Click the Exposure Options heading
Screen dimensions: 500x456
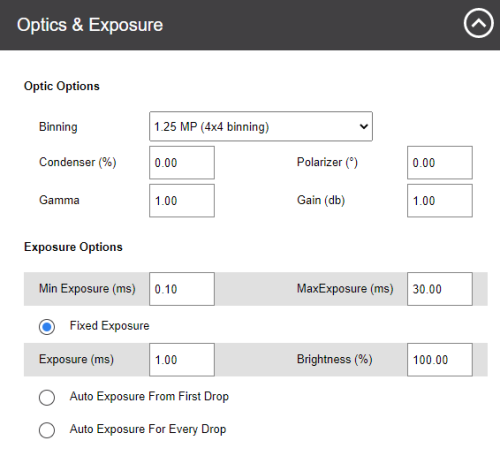click(73, 247)
